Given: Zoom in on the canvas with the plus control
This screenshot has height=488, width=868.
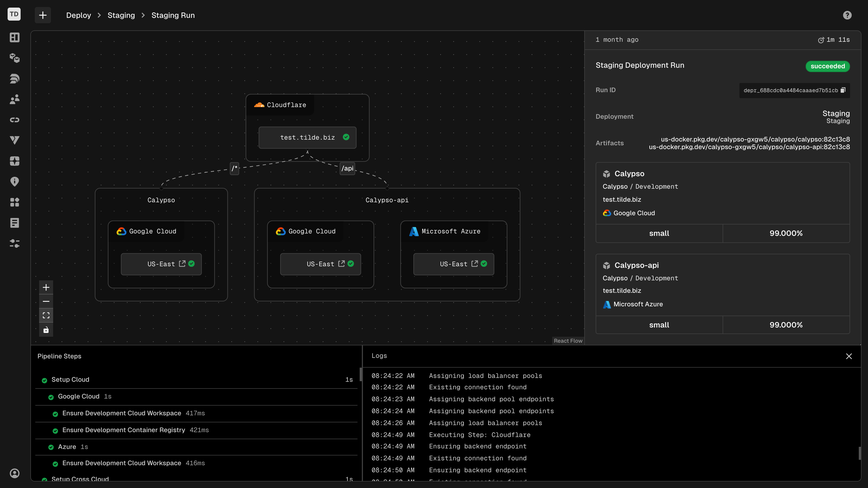Looking at the screenshot, I should (46, 287).
